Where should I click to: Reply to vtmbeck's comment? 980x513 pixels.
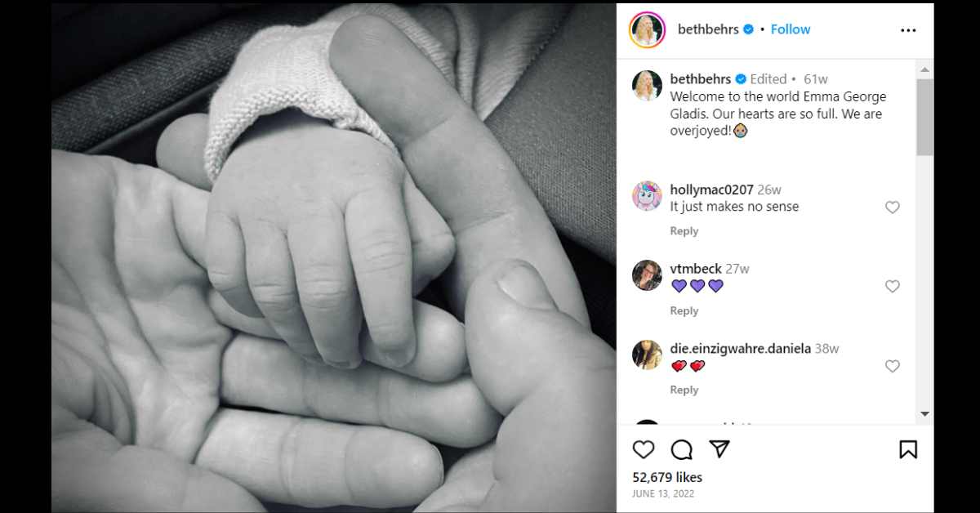684,310
